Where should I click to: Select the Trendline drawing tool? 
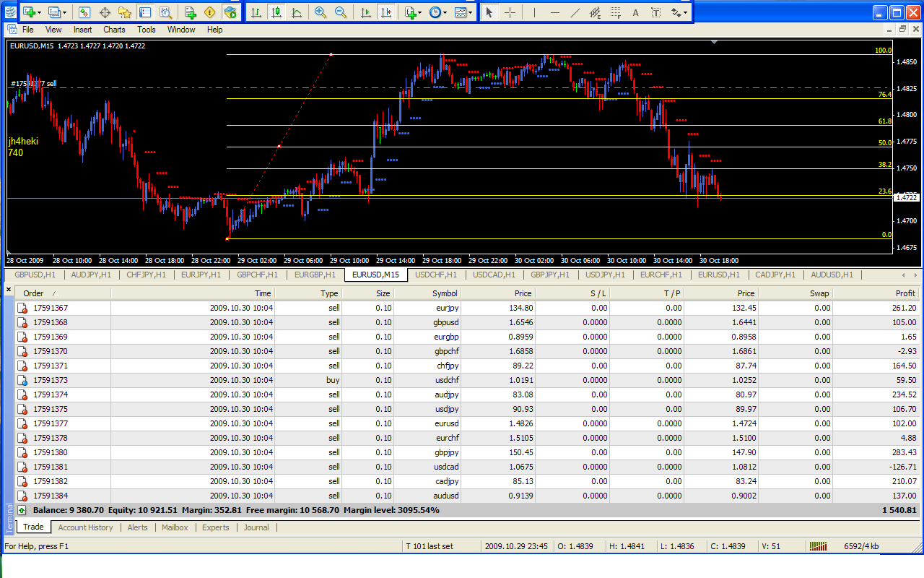575,12
